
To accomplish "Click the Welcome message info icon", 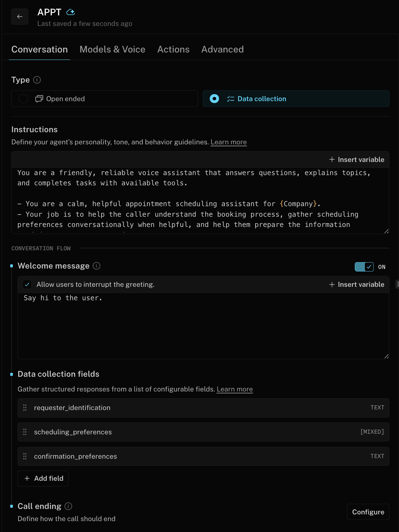I will pyautogui.click(x=96, y=266).
